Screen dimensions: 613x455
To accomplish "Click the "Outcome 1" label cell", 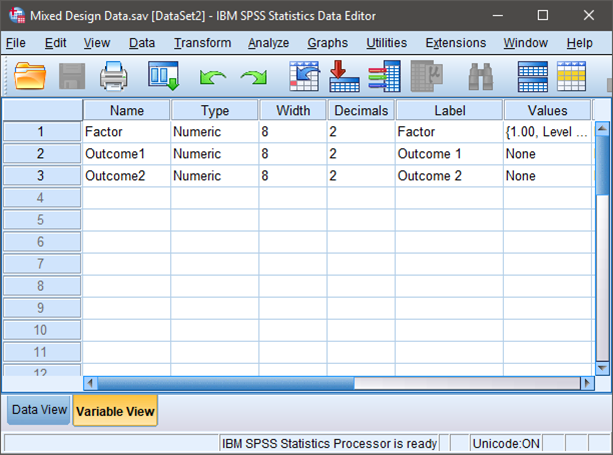I will pyautogui.click(x=450, y=153).
